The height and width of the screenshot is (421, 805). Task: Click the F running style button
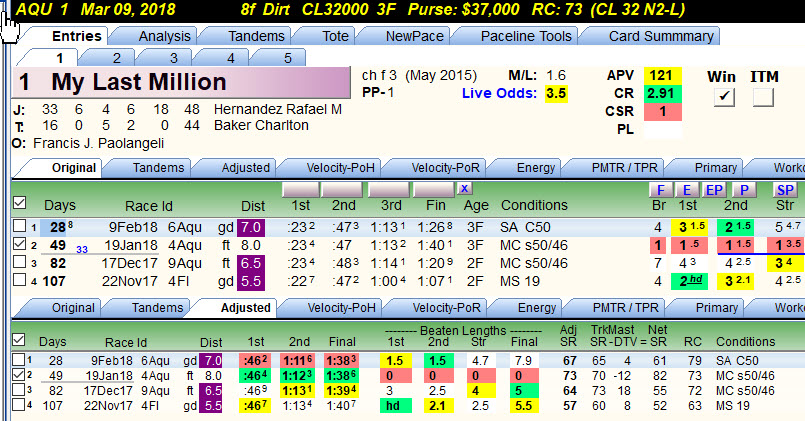point(661,190)
